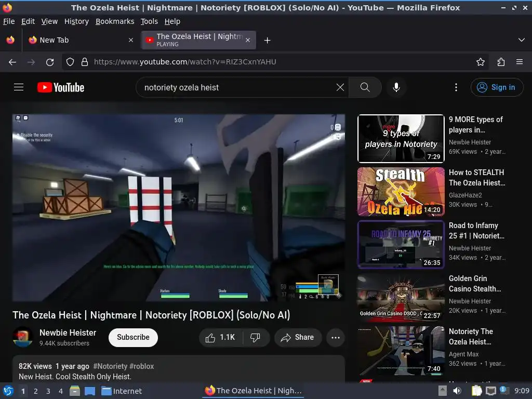Open the YouTube guide hamburger menu
Screen dimensions: 532x399
[19, 87]
